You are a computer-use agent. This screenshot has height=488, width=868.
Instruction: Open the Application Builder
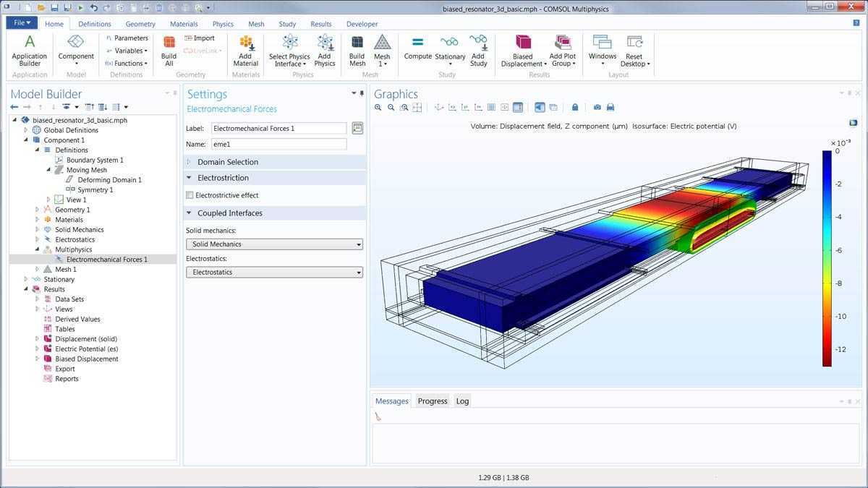tap(29, 48)
